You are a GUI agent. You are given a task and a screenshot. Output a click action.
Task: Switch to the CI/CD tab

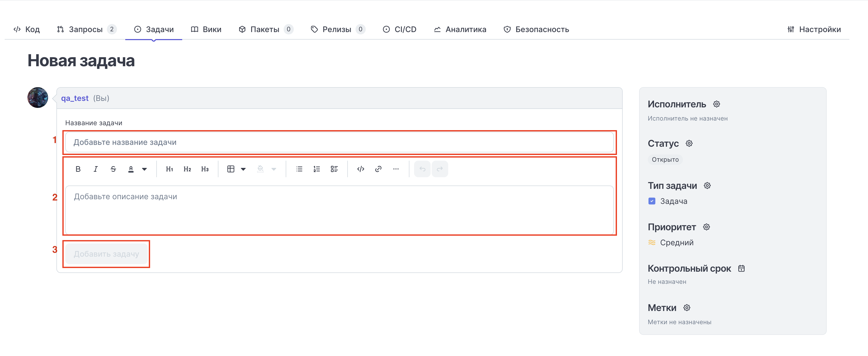tap(400, 29)
